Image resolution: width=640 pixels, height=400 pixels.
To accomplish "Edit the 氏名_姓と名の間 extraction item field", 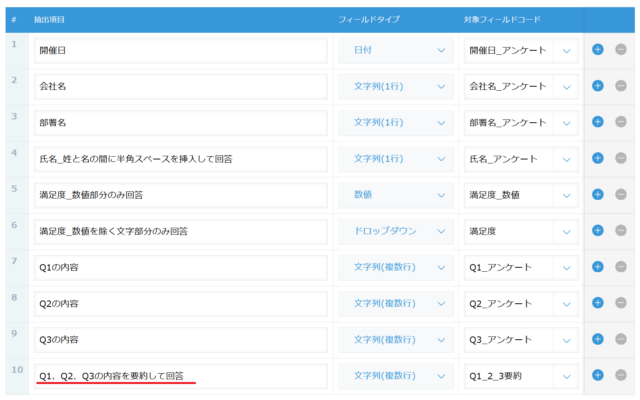I will [181, 159].
